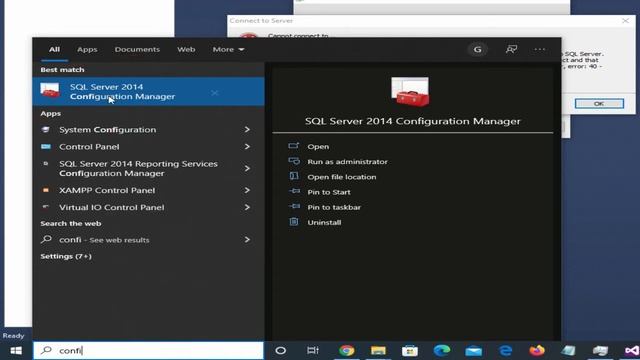The width and height of the screenshot is (640, 360).
Task: Choose Pin to Start
Action: (x=329, y=192)
